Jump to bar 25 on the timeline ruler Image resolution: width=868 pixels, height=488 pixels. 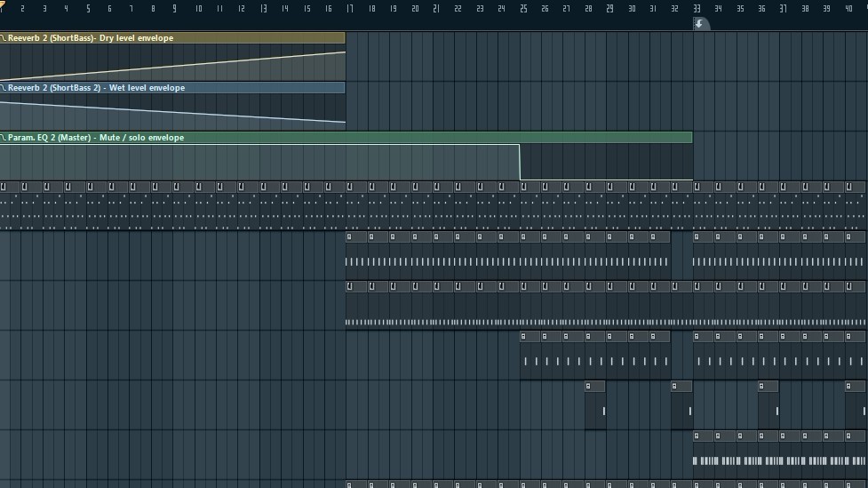click(x=523, y=9)
